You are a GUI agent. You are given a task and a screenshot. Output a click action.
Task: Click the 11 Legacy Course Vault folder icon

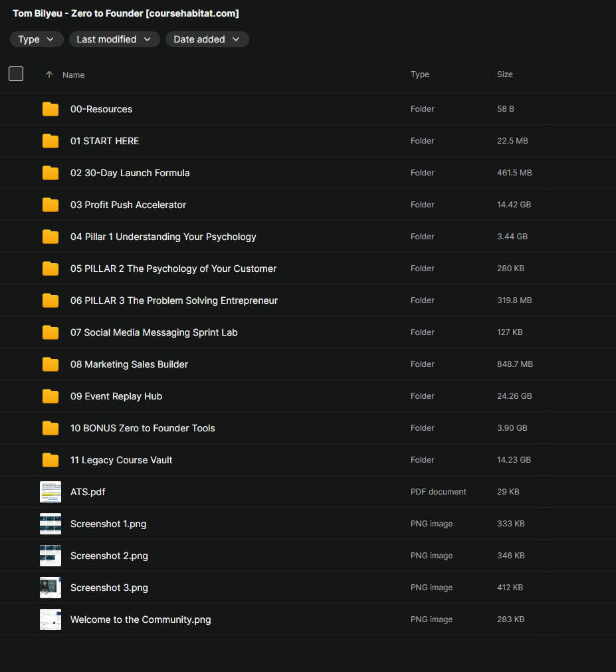coord(51,460)
